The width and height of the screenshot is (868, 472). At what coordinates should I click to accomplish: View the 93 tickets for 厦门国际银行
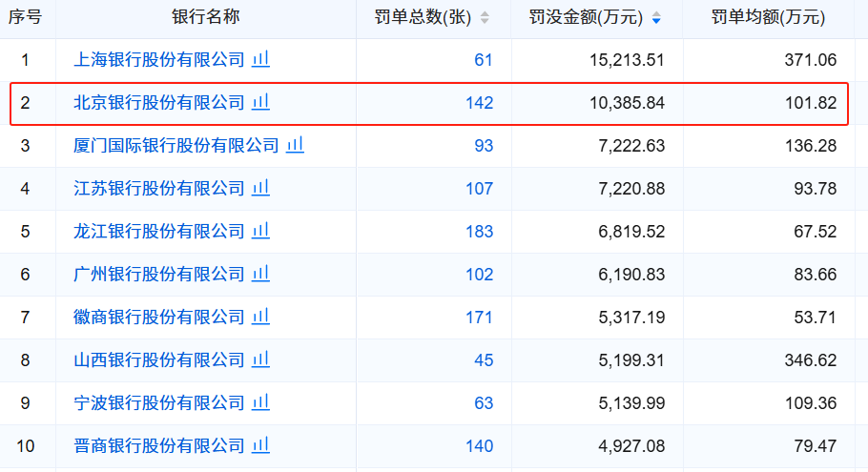coord(484,146)
